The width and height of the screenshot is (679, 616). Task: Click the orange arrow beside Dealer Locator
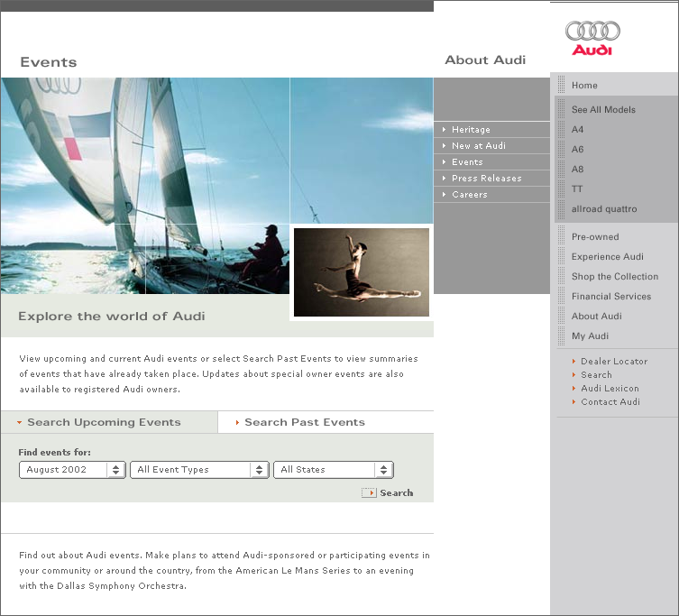click(573, 361)
